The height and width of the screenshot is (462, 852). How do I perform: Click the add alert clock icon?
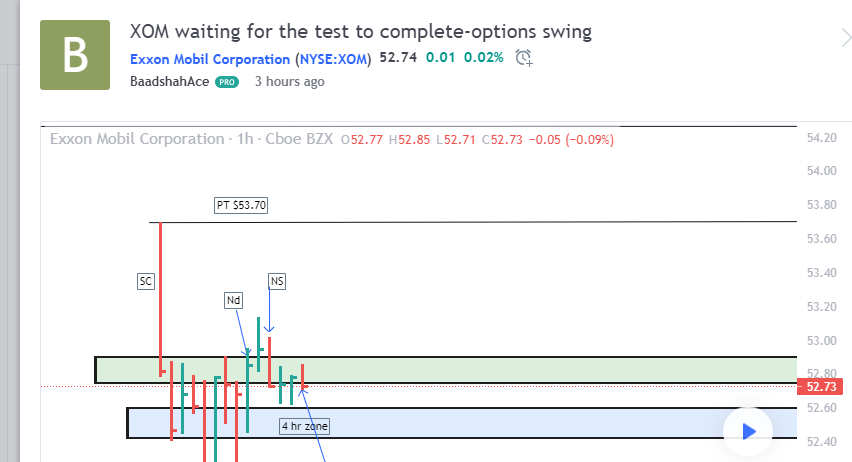[524, 58]
